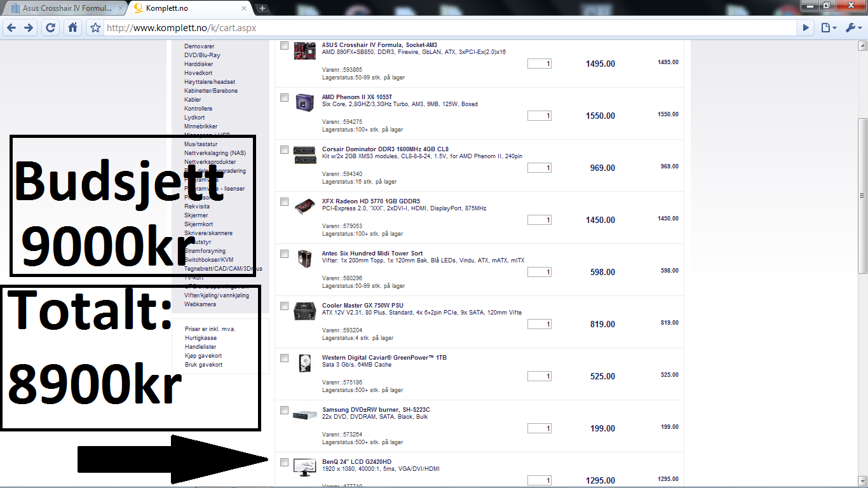Open the BenQ monitor thumbnail
This screenshot has height=488, width=868.
click(x=305, y=468)
